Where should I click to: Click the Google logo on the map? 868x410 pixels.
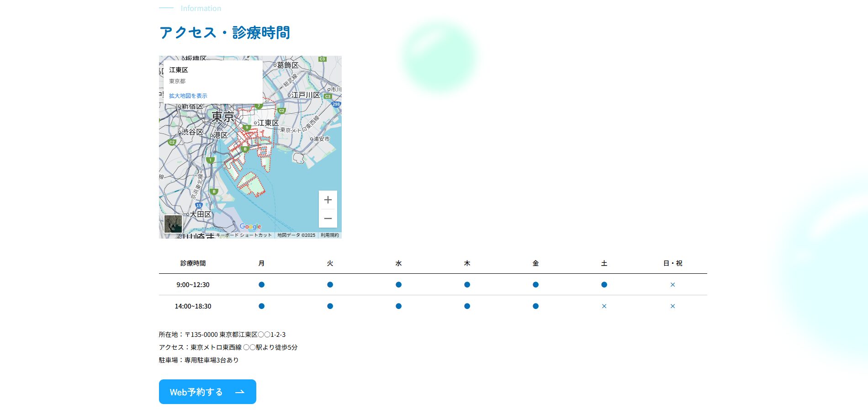pyautogui.click(x=250, y=226)
